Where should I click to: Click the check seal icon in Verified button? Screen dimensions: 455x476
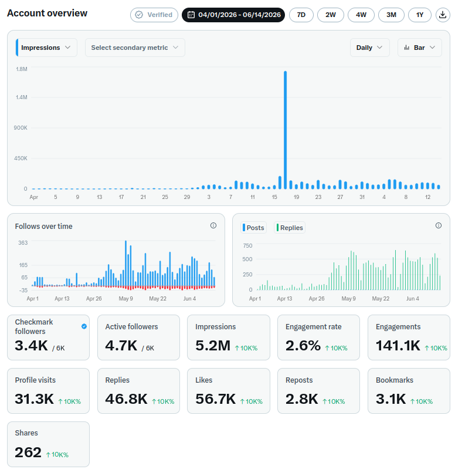coord(139,15)
